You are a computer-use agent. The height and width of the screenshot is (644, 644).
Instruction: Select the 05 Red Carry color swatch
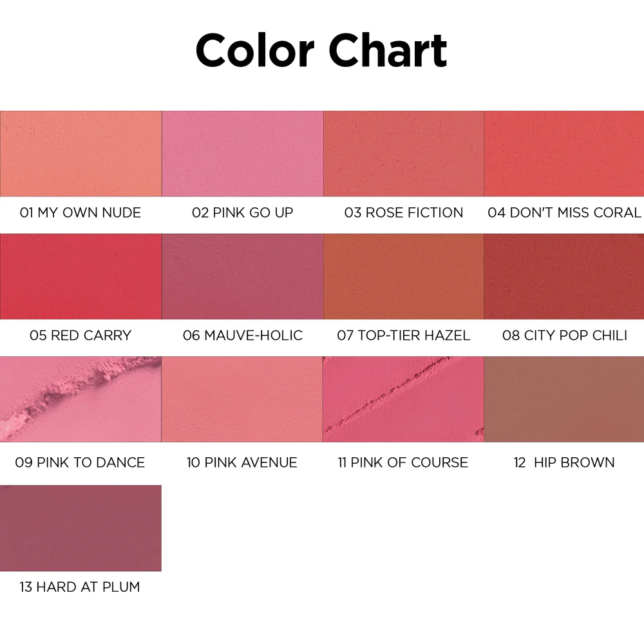80,276
